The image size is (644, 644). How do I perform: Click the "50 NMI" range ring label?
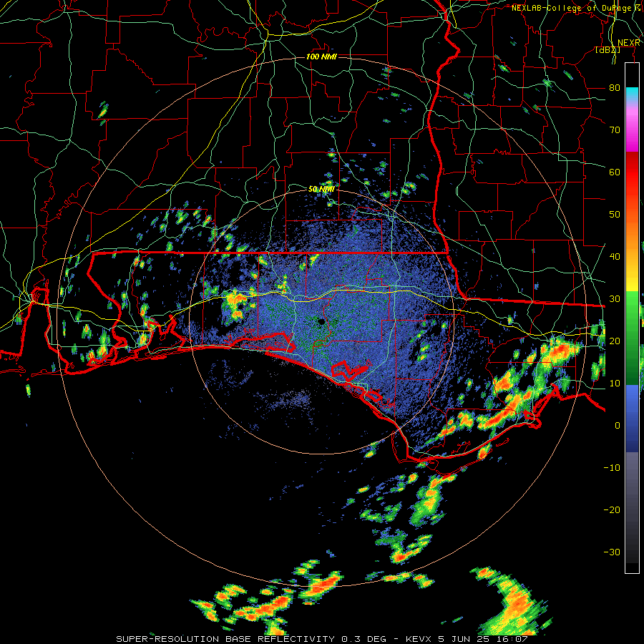[x=321, y=190]
